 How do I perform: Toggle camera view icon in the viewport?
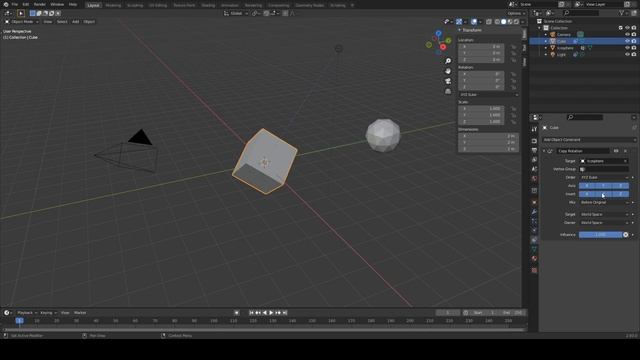(x=448, y=81)
